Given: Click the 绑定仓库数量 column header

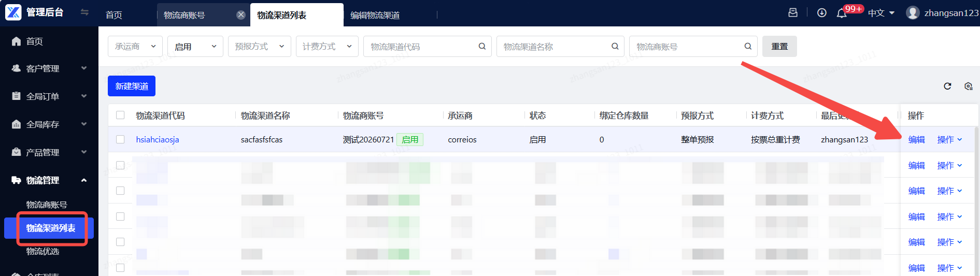Looking at the screenshot, I should pyautogui.click(x=624, y=115).
